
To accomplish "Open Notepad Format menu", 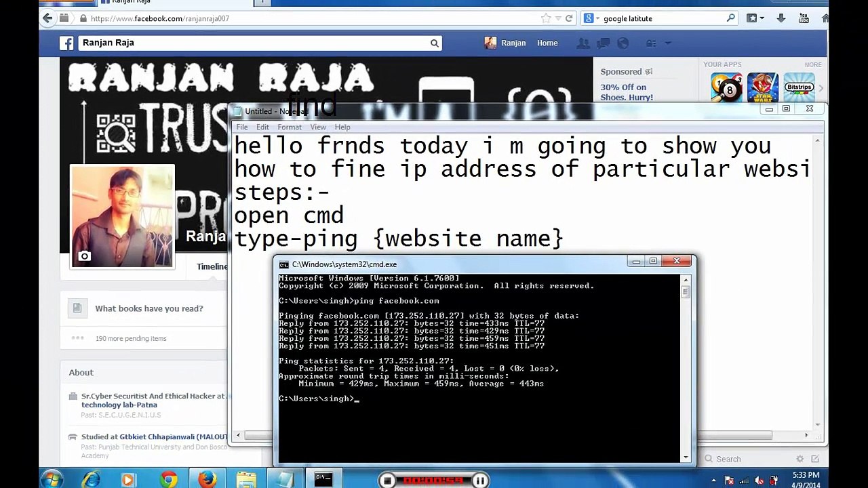I will pos(290,127).
